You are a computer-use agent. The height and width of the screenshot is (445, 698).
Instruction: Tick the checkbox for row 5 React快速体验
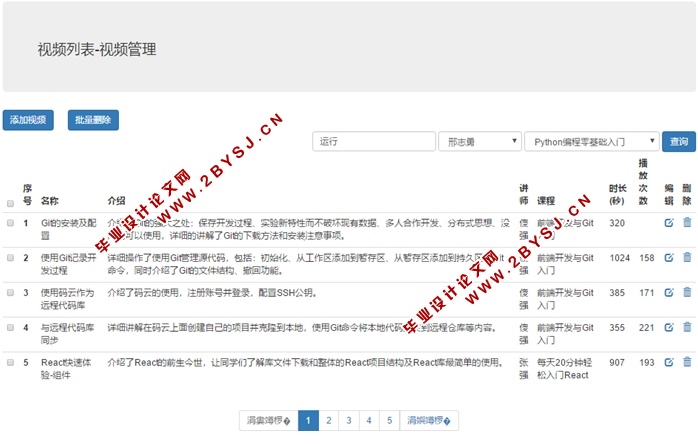10,362
